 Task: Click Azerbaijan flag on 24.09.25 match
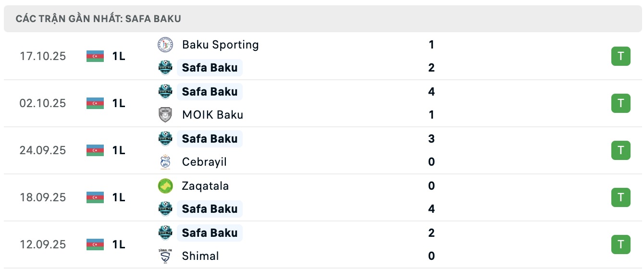coord(95,150)
